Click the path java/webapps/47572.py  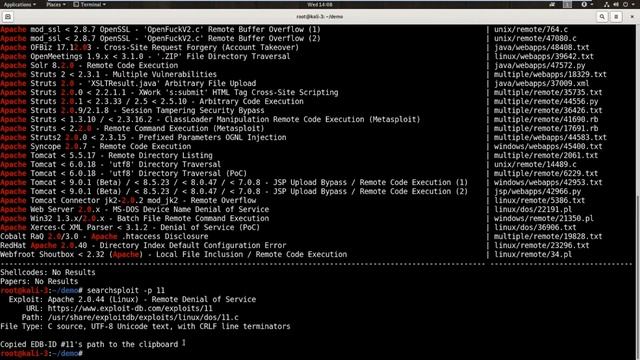pos(540,65)
